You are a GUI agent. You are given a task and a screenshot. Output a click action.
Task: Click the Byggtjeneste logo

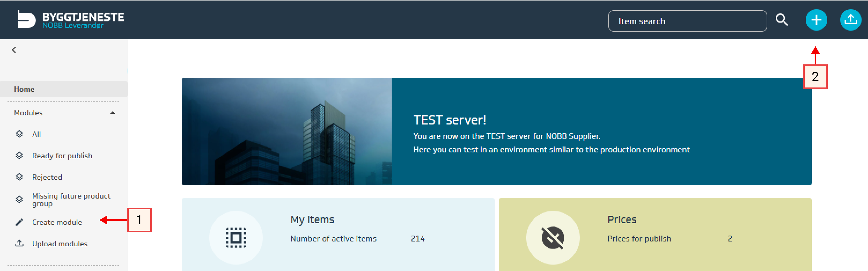71,20
